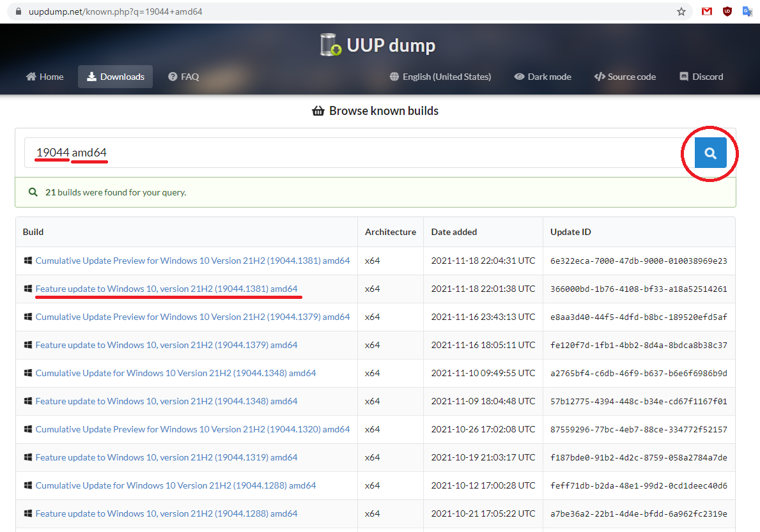Click the Architecture column header
760x532 pixels.
click(390, 232)
